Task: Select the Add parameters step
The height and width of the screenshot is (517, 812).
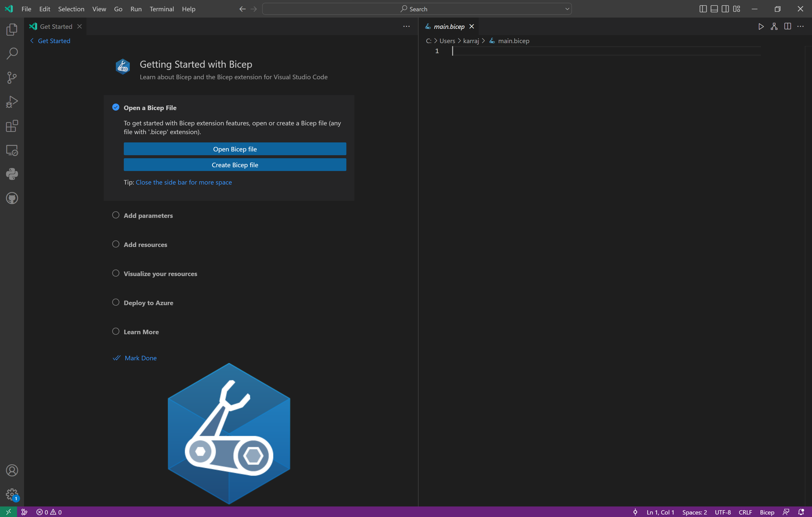Action: coord(148,215)
